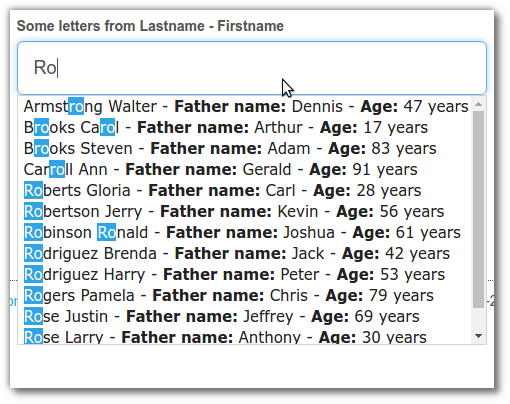Click the scrollbar up arrow
The width and height of the screenshot is (510, 404).
point(479,104)
